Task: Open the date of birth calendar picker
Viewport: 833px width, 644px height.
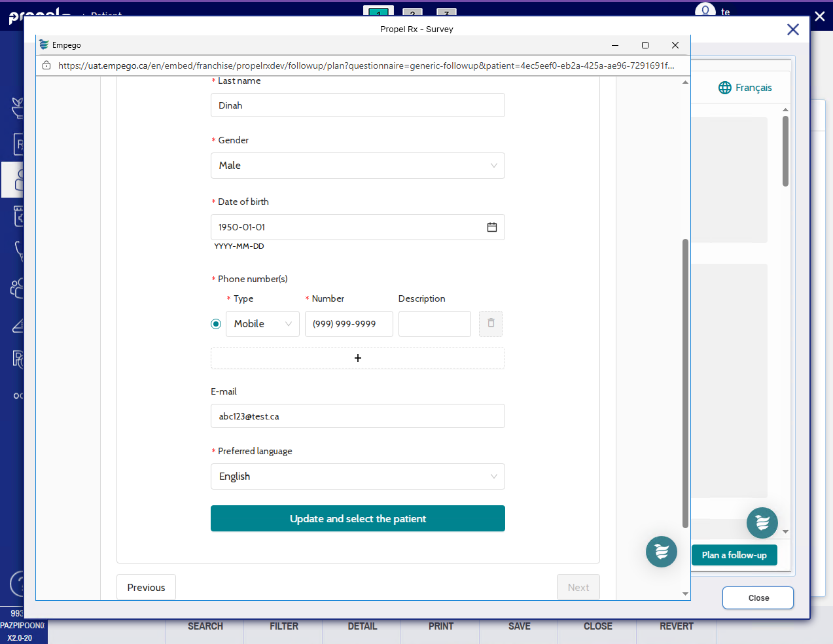Action: click(491, 227)
